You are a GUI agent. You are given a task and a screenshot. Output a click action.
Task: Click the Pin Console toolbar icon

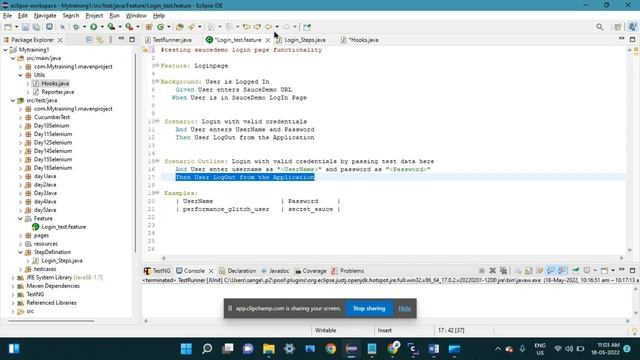pos(576,271)
